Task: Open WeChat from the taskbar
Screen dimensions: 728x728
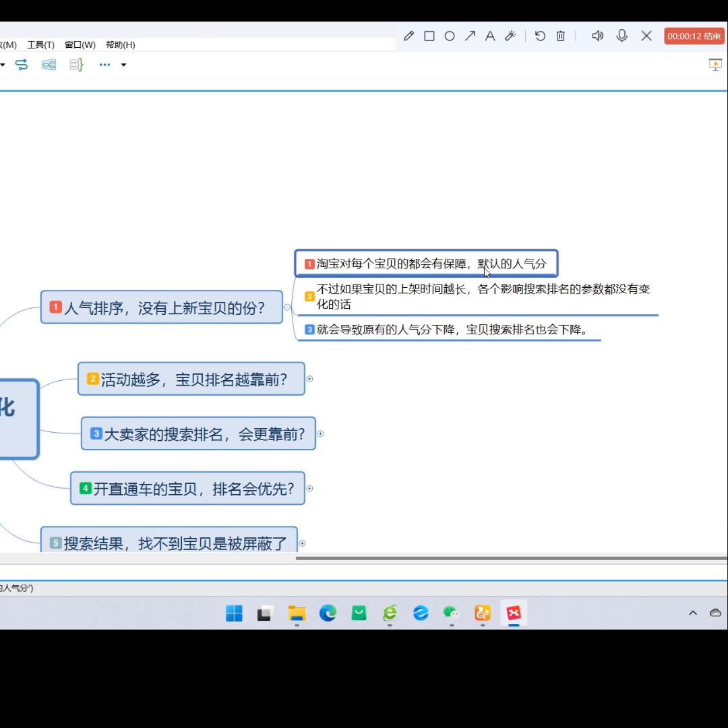Action: click(452, 613)
